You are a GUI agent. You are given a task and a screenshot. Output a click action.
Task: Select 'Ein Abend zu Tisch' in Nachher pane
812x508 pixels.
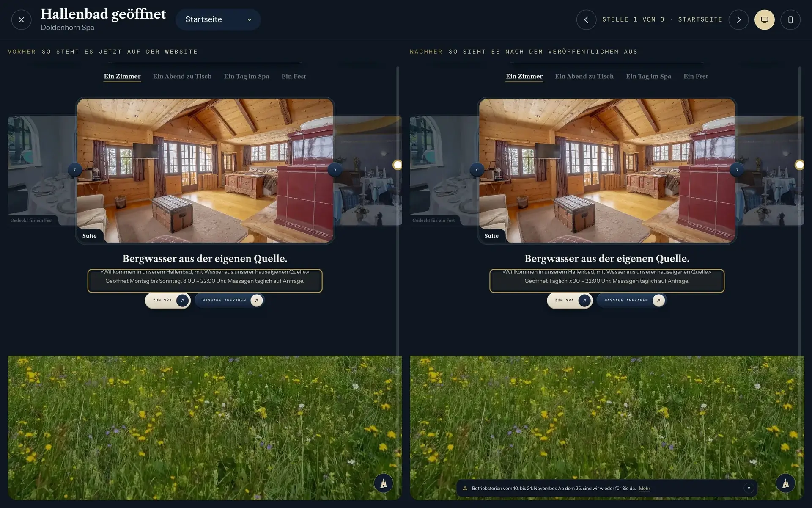tap(584, 76)
